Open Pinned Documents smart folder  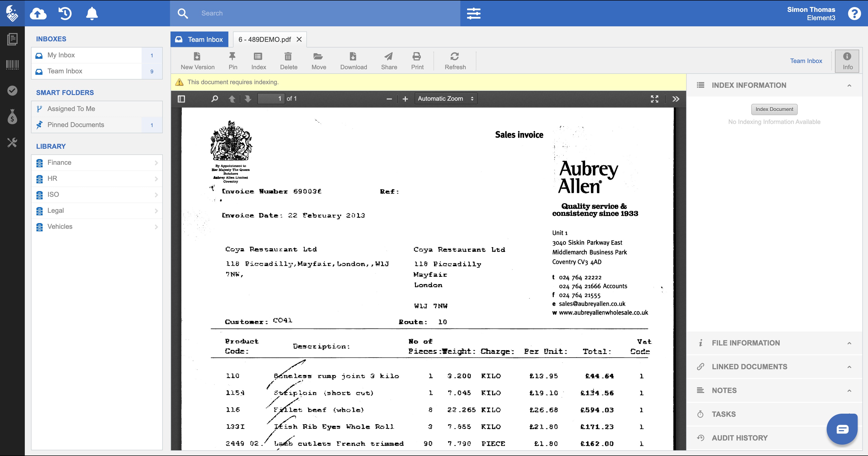tap(97, 125)
